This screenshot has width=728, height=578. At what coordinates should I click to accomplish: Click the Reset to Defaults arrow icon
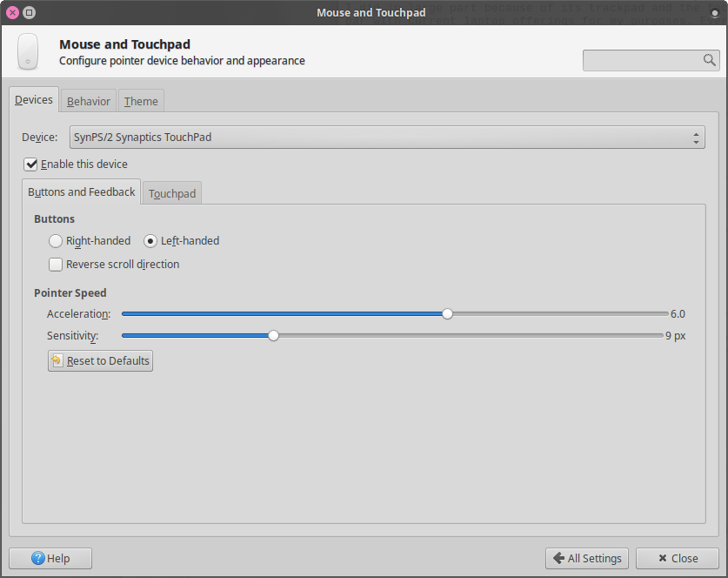tap(57, 360)
